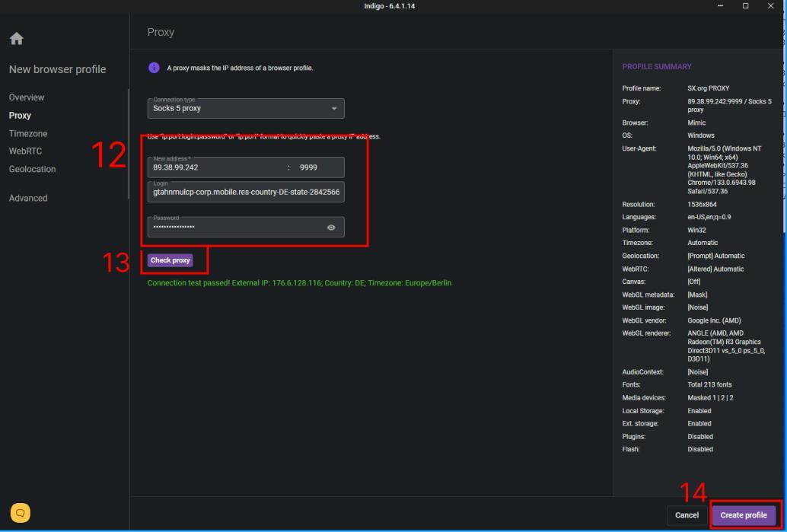Open the Overview section in sidebar
The height and width of the screenshot is (532, 787).
point(27,97)
